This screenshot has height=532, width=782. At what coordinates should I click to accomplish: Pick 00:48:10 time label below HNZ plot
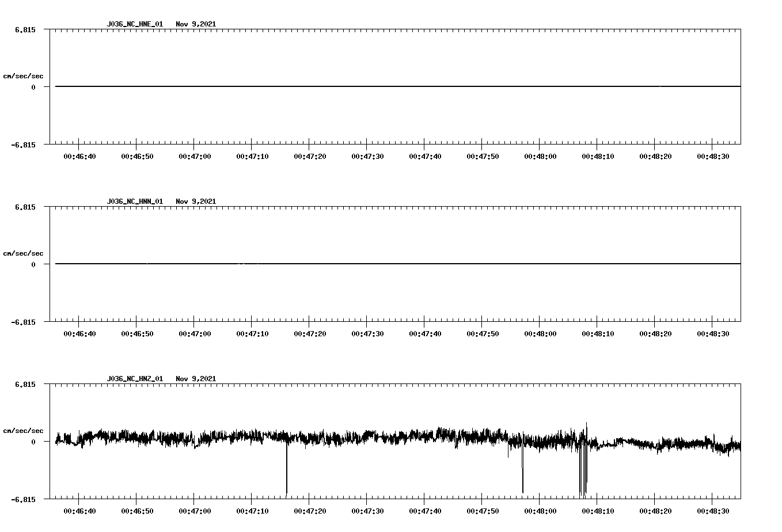coord(598,511)
